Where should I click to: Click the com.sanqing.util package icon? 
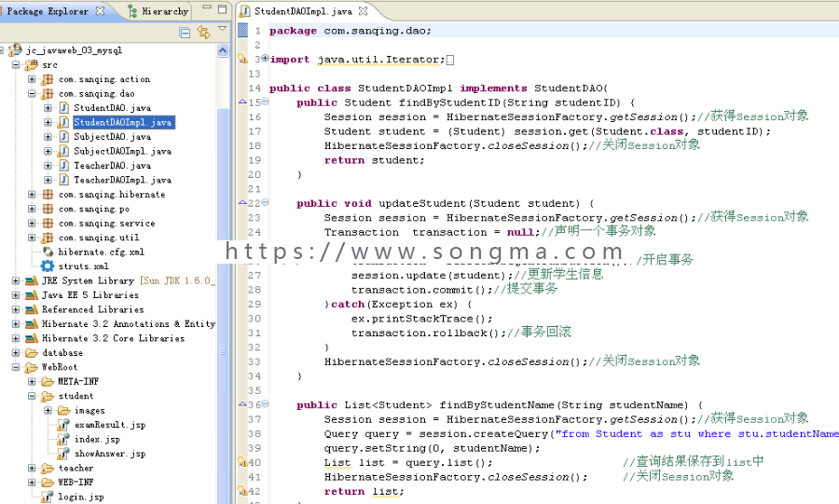click(48, 238)
